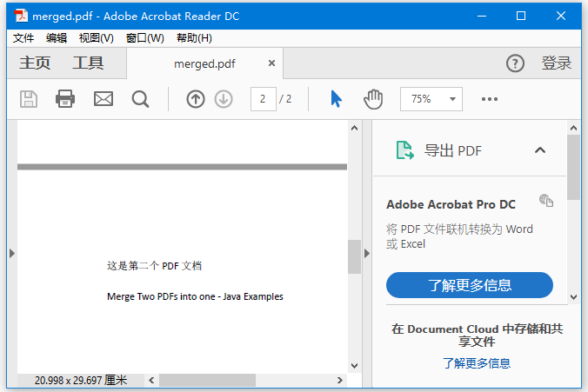Open the 视图(V) menu

pyautogui.click(x=97, y=38)
